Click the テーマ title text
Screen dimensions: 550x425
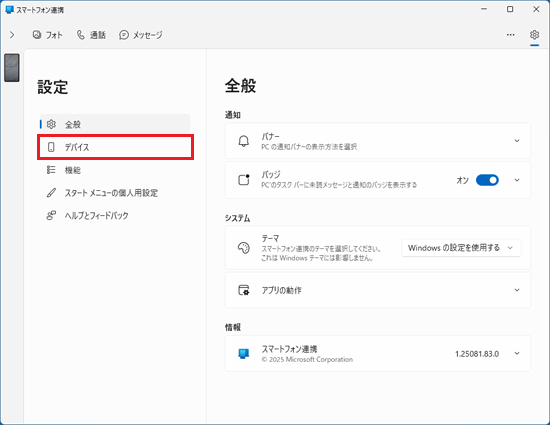270,238
